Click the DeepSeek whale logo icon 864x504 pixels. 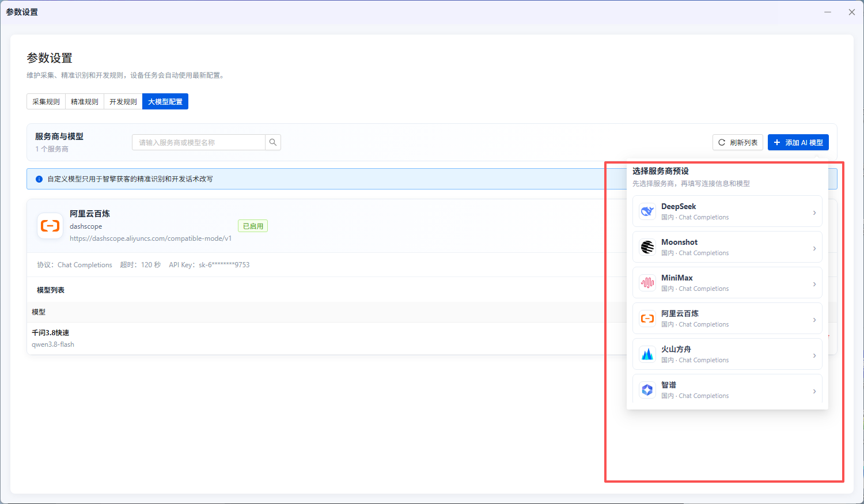[x=647, y=211]
